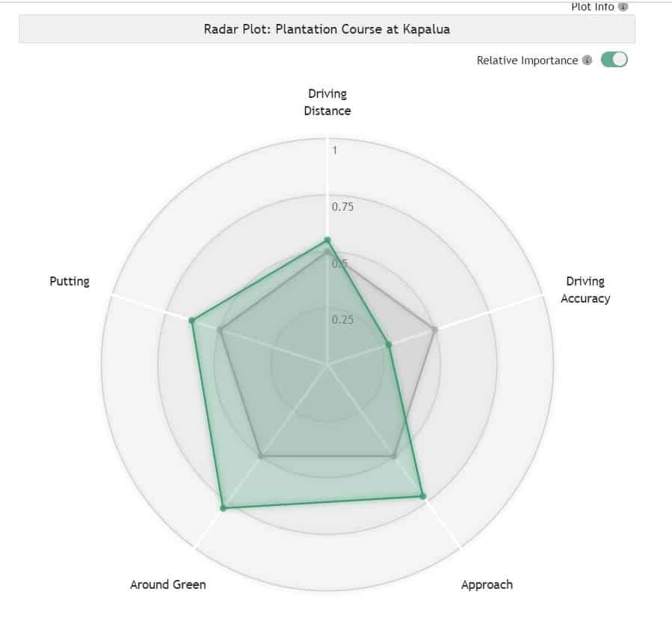Screen dimensions: 672x621
Task: Click the Plot Info label
Action: pos(592,7)
